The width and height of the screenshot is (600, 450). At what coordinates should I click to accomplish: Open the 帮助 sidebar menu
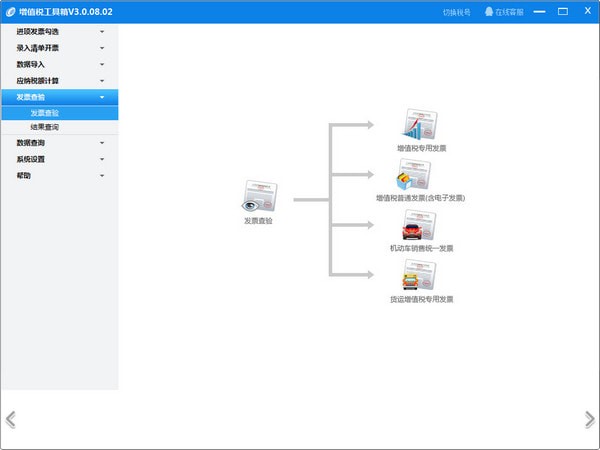click(x=59, y=175)
